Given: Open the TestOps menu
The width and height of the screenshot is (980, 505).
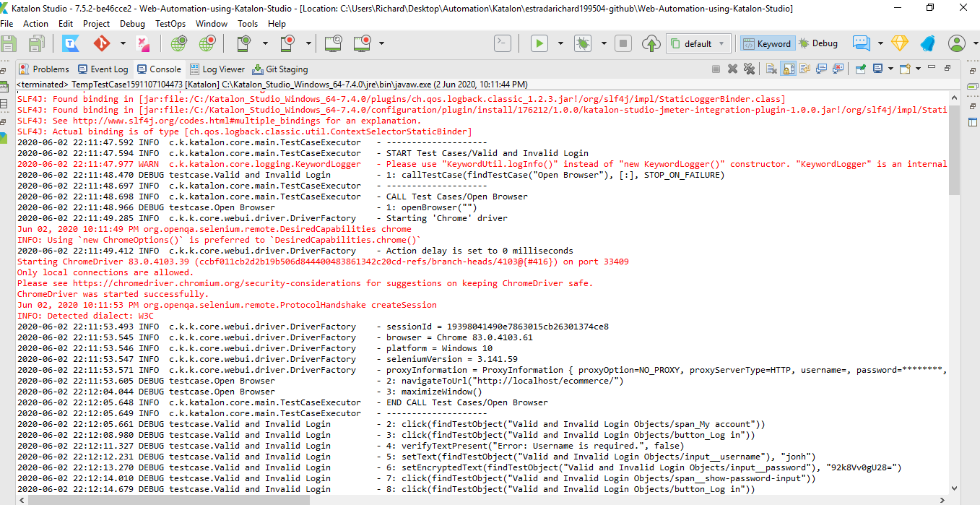Looking at the screenshot, I should click(170, 23).
